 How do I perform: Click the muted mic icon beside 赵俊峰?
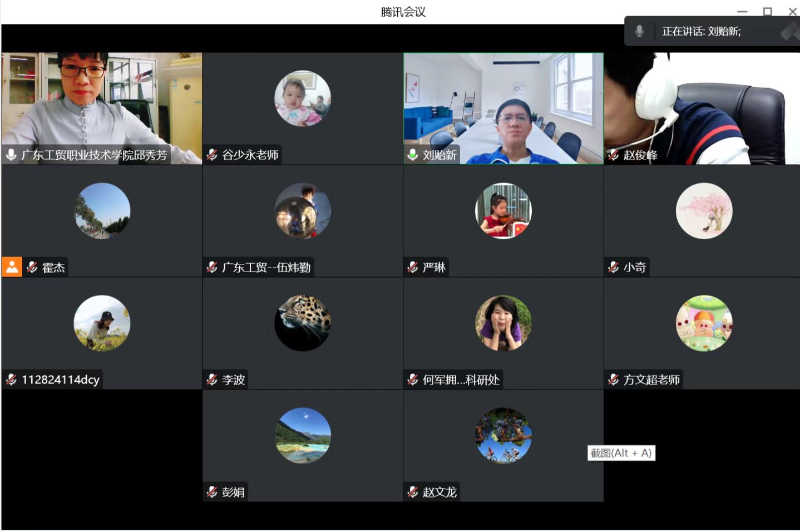[x=613, y=155]
